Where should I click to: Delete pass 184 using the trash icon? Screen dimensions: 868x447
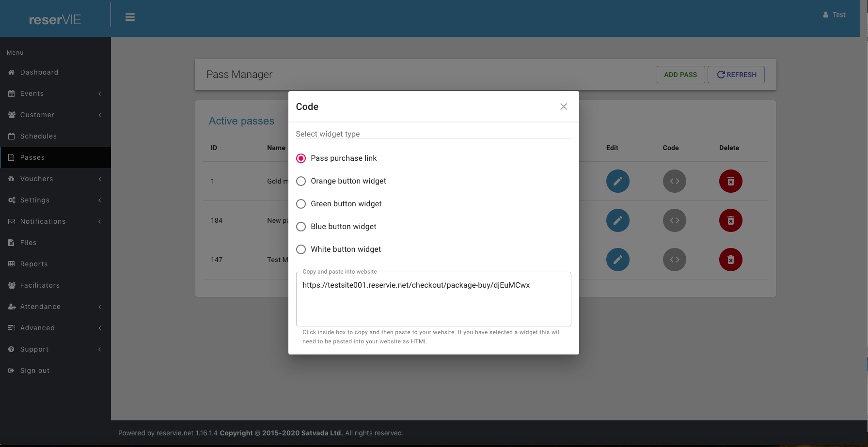730,220
